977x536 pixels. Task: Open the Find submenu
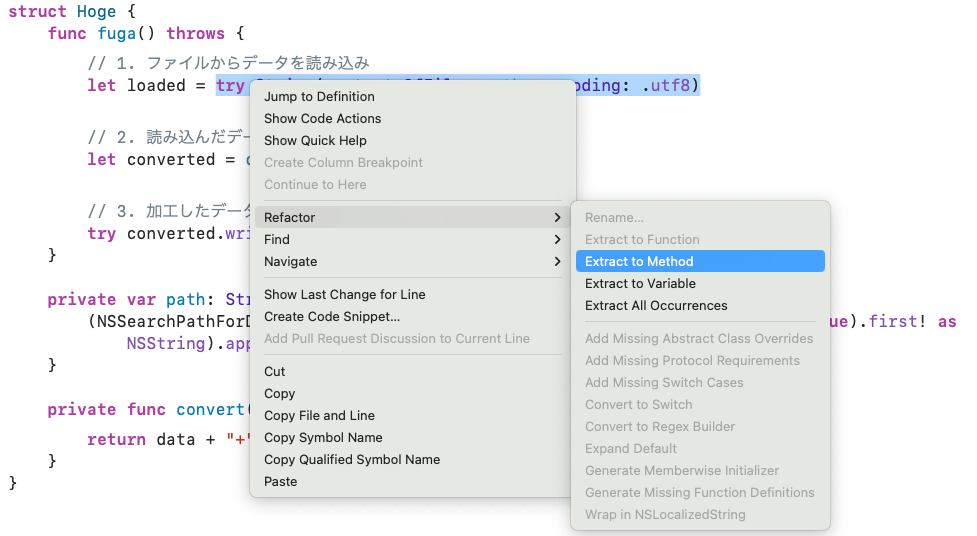[412, 239]
